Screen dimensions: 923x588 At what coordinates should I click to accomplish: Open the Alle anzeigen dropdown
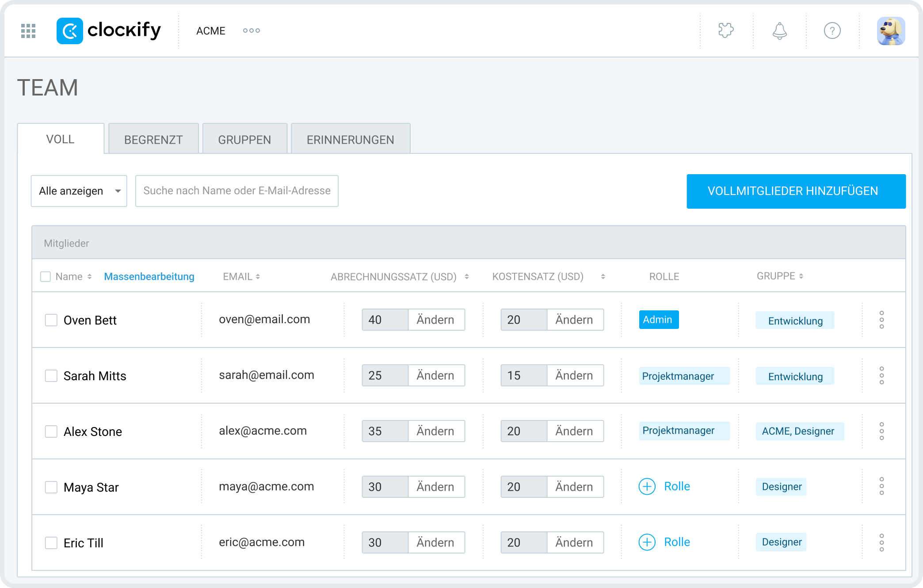pyautogui.click(x=79, y=191)
